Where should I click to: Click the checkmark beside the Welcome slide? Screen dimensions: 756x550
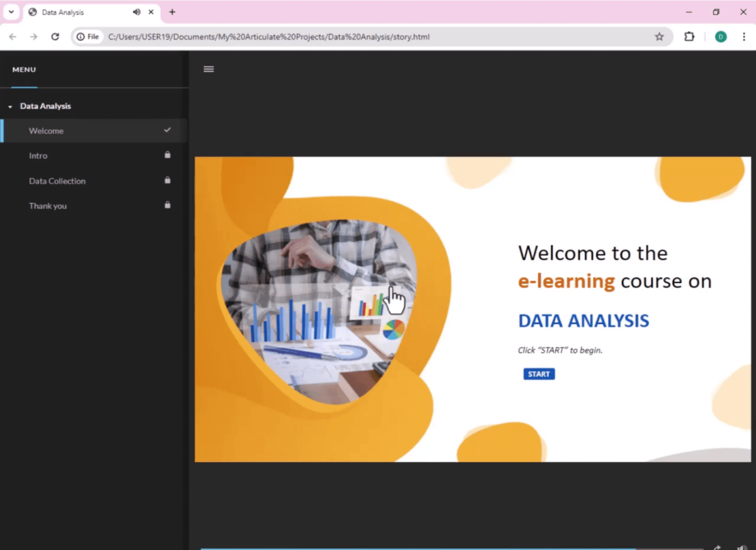click(167, 130)
